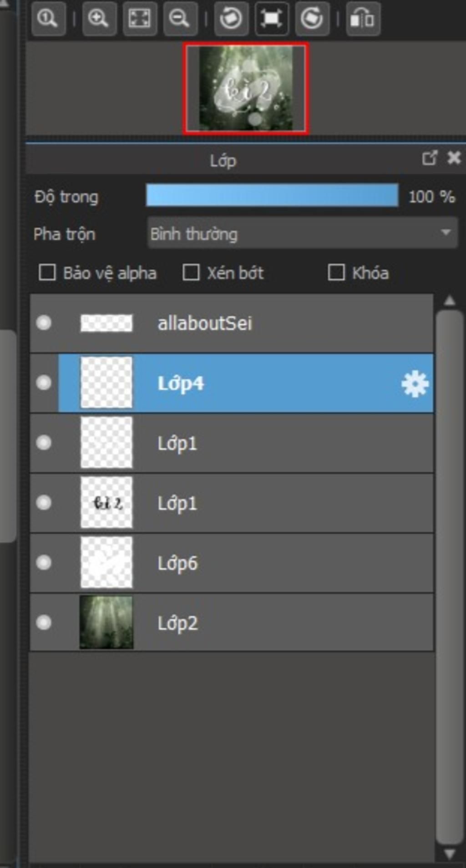This screenshot has height=868, width=466.
Task: Open the Pha trộn blend mode dropdown
Action: click(302, 234)
